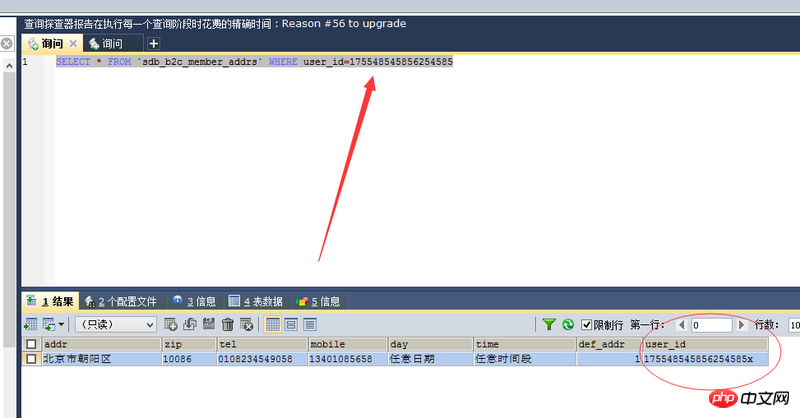Check the row checkbox for 北京市朝阳区
The width and height of the screenshot is (800, 418).
tap(31, 359)
